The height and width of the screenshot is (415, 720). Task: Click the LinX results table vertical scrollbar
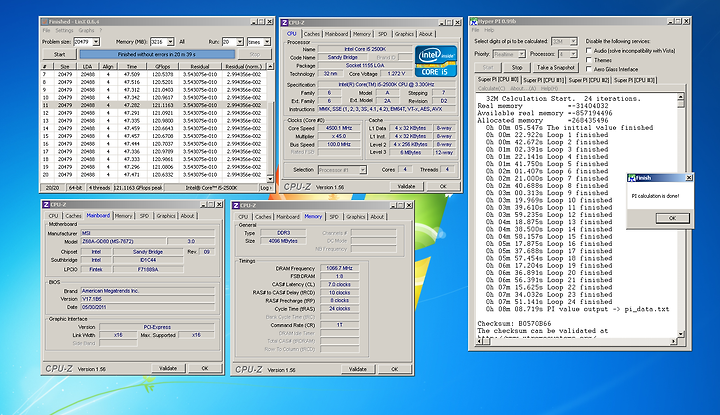pyautogui.click(x=270, y=123)
